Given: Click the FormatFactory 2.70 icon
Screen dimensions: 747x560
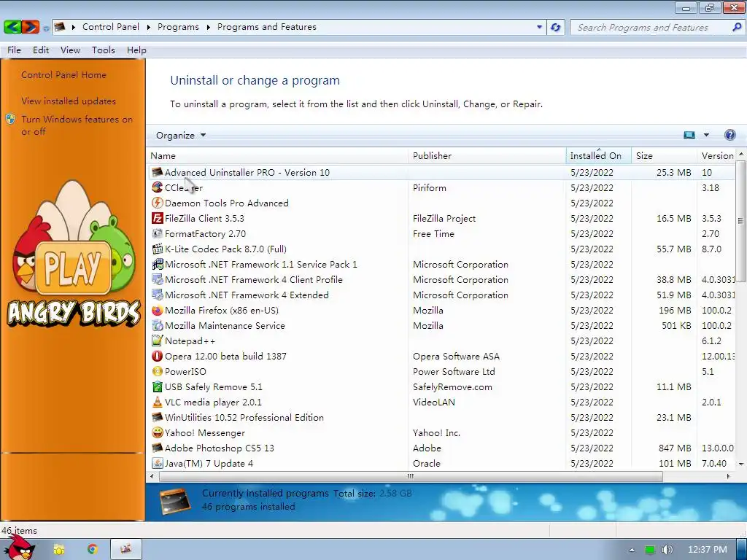Looking at the screenshot, I should 158,234.
